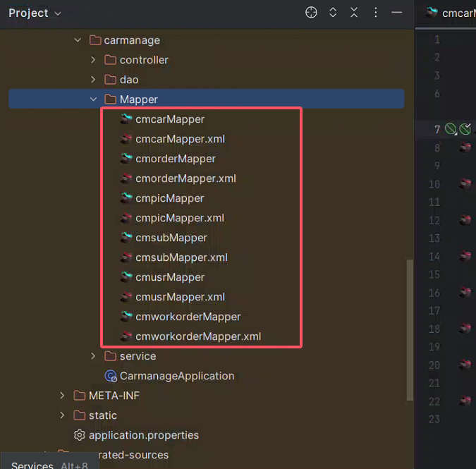
Task: Click the first green gutter icon on line 7
Action: point(451,129)
